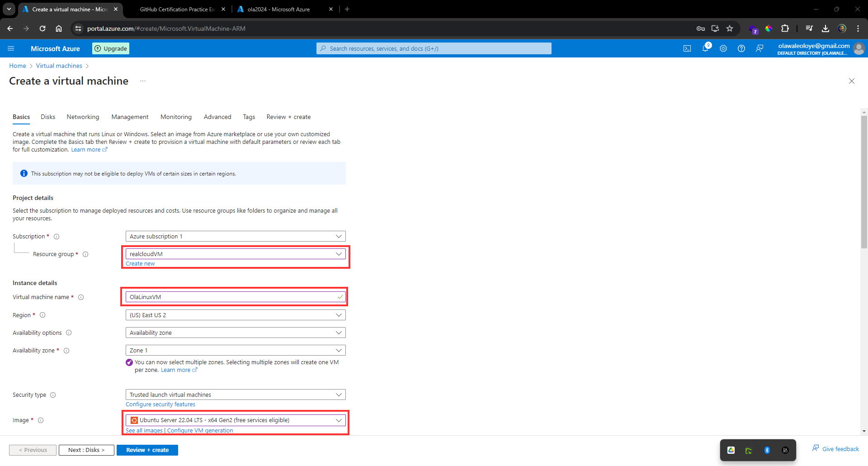Open the Google Drive tray icon

click(731, 450)
